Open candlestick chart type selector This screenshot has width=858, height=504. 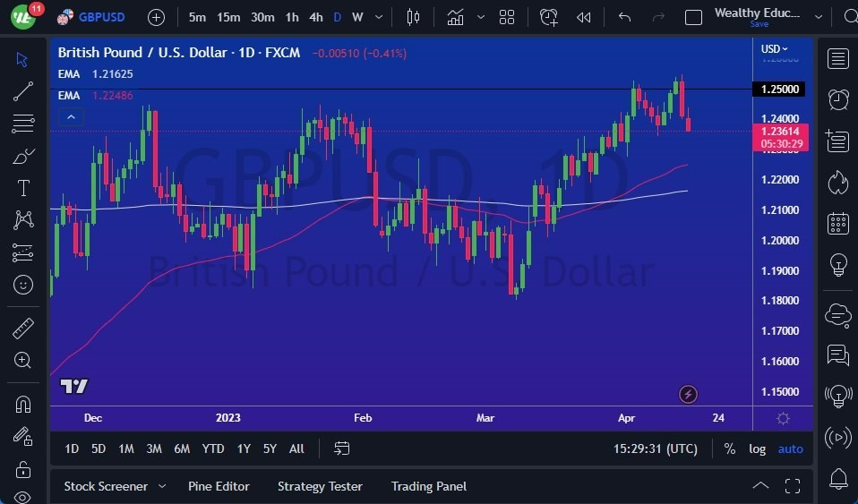(x=413, y=18)
